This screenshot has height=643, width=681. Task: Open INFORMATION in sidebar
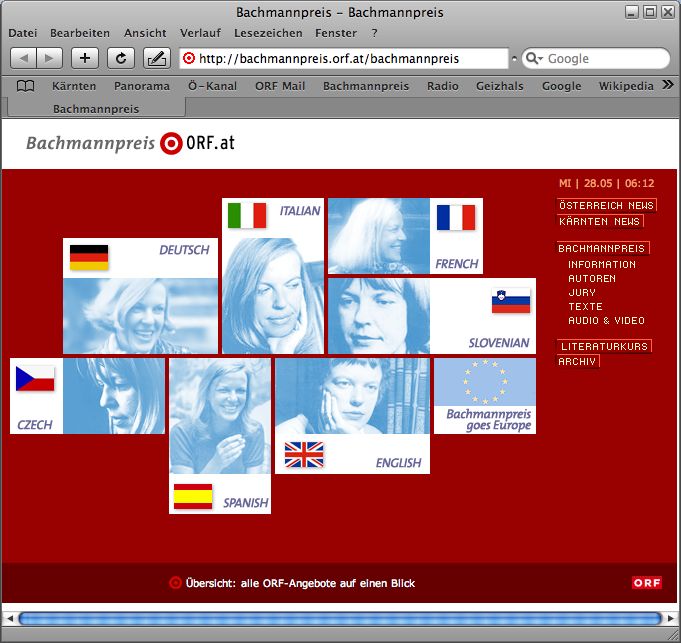tap(602, 264)
